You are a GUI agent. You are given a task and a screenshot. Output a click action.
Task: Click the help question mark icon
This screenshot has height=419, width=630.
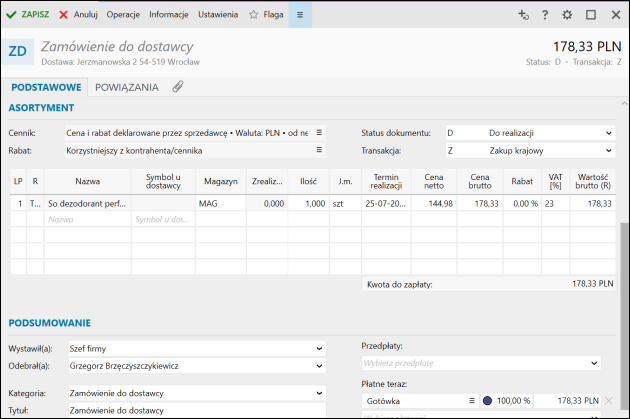coord(545,15)
